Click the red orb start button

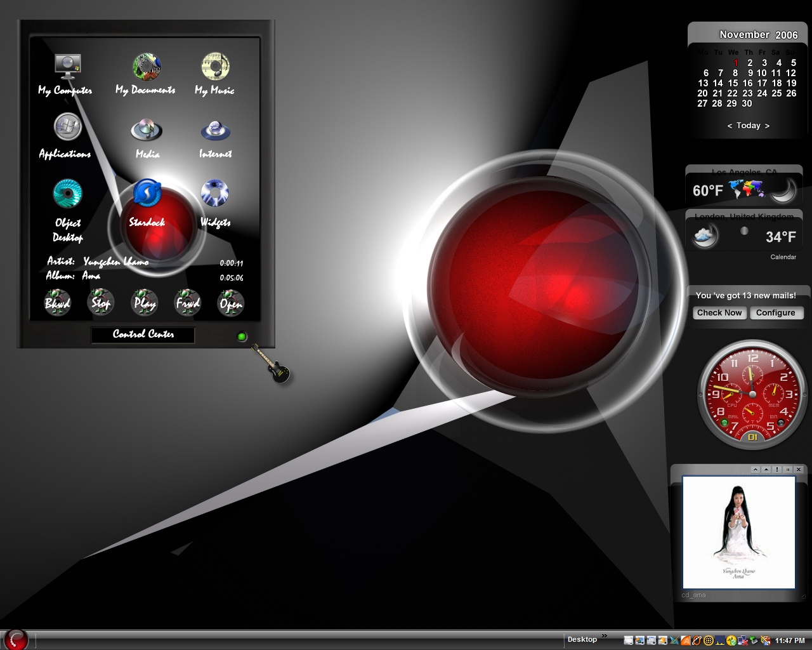16,639
